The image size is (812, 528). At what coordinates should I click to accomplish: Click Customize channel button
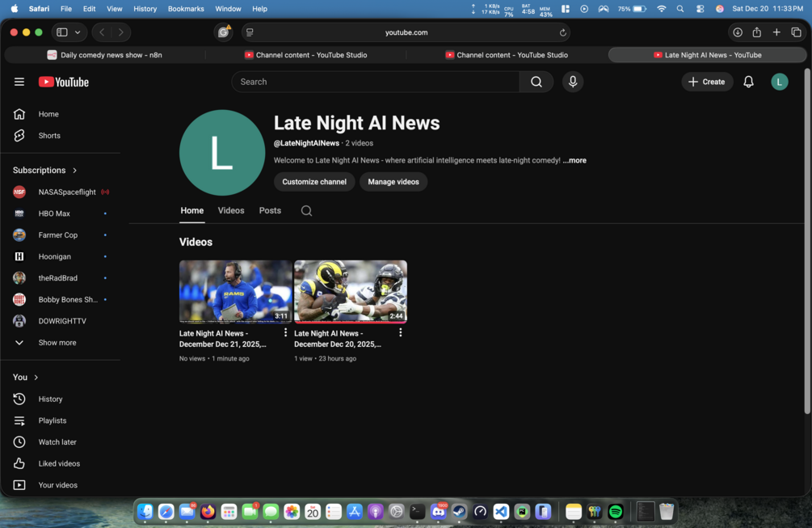coord(314,182)
